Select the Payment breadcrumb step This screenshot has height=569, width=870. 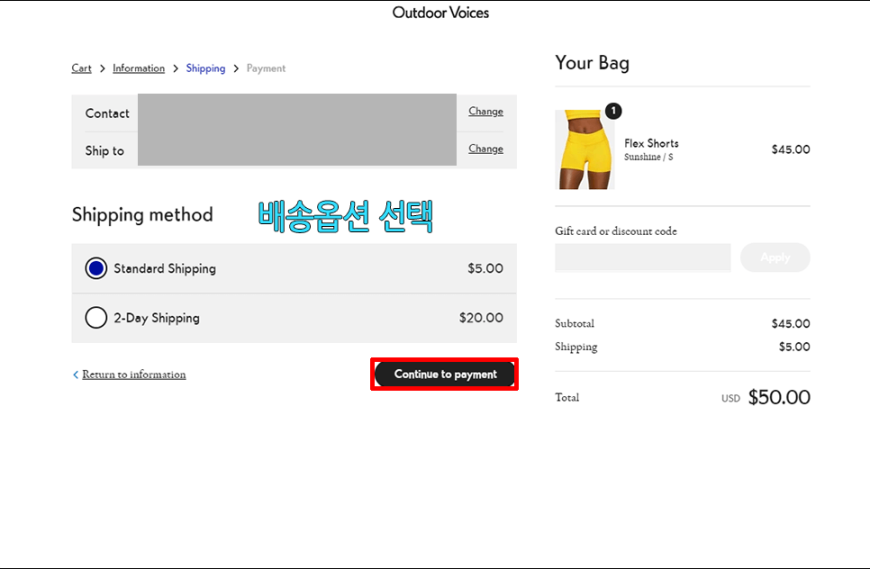(266, 68)
